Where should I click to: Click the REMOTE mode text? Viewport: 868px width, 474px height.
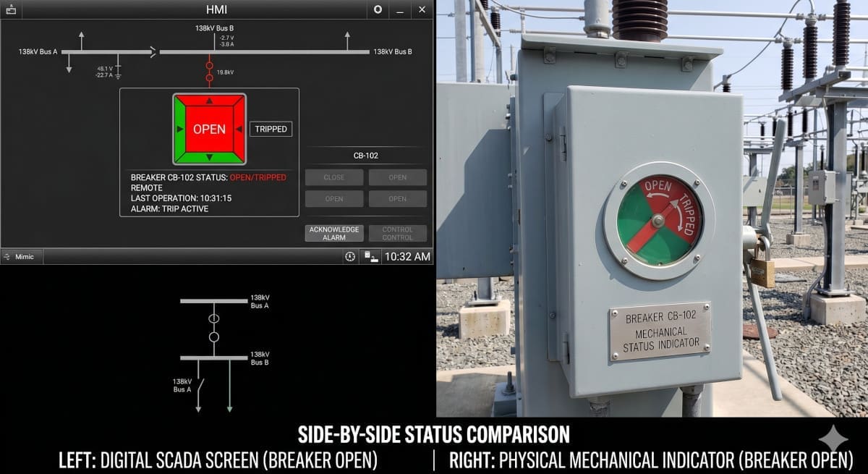[x=147, y=187]
